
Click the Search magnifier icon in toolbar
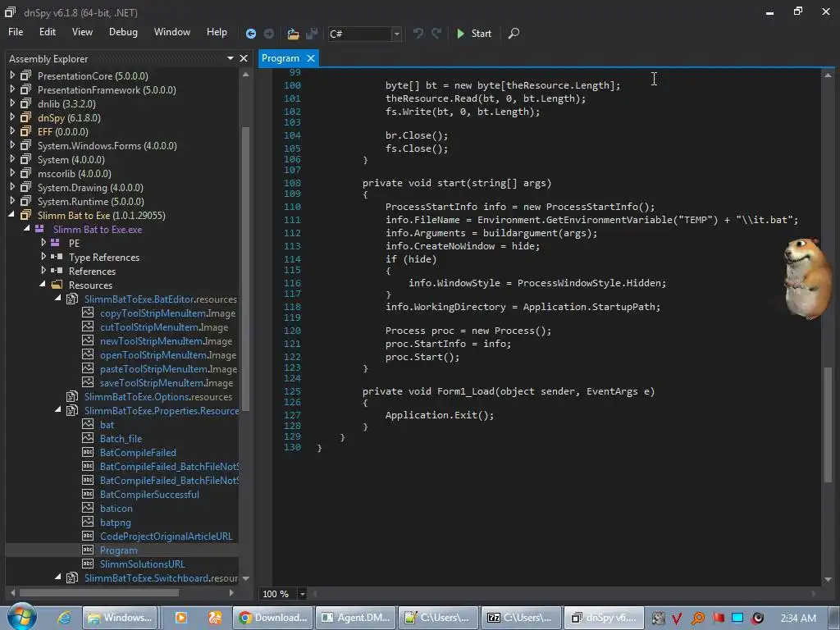point(514,34)
